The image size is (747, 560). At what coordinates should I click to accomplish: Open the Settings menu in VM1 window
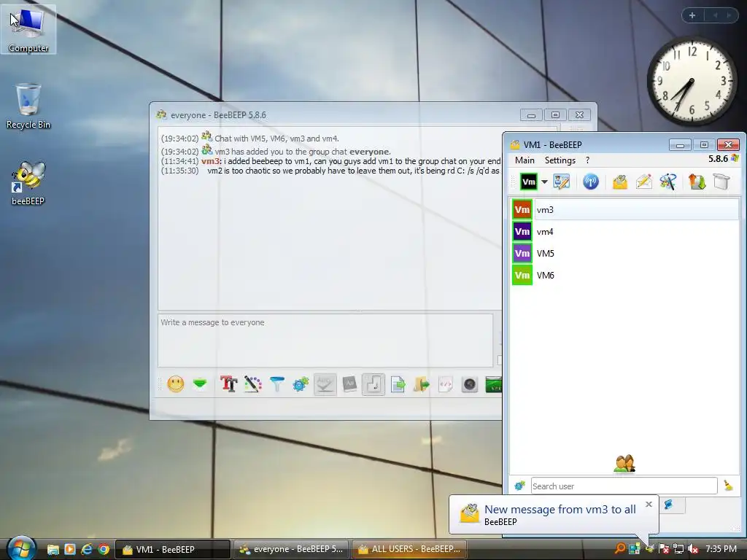coord(560,160)
